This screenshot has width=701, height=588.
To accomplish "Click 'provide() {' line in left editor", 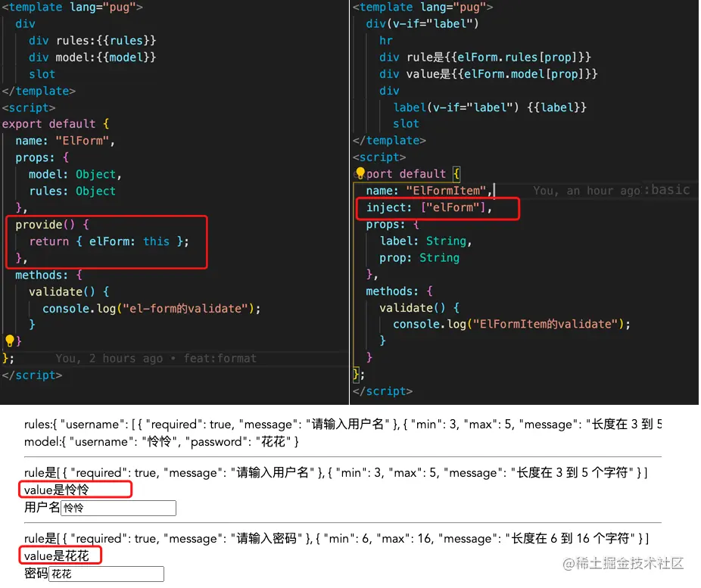I will point(52,224).
